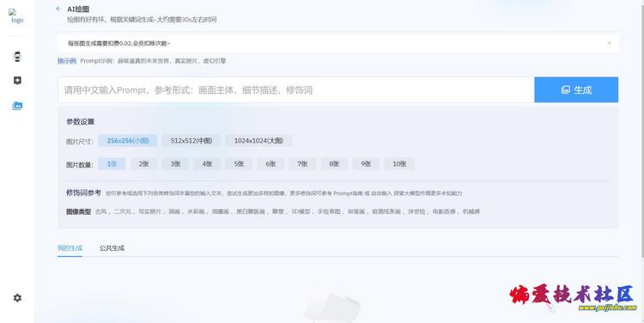
Task: Set image count to 9张
Action: coord(366,163)
